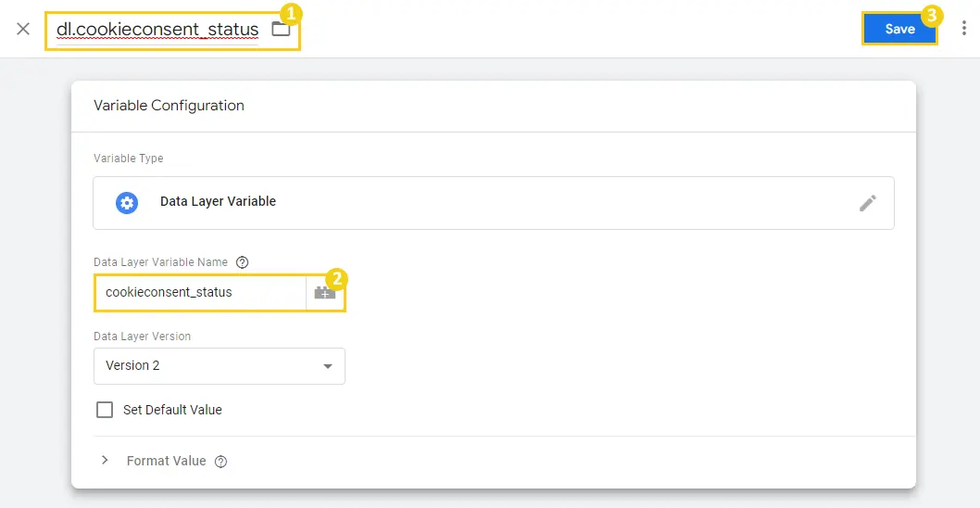980x508 pixels.
Task: Close the variable editor with the X icon
Action: click(23, 29)
